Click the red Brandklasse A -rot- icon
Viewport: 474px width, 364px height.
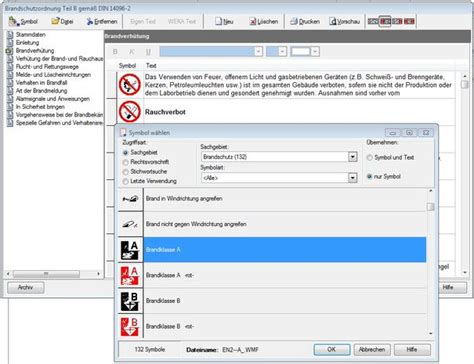point(130,276)
